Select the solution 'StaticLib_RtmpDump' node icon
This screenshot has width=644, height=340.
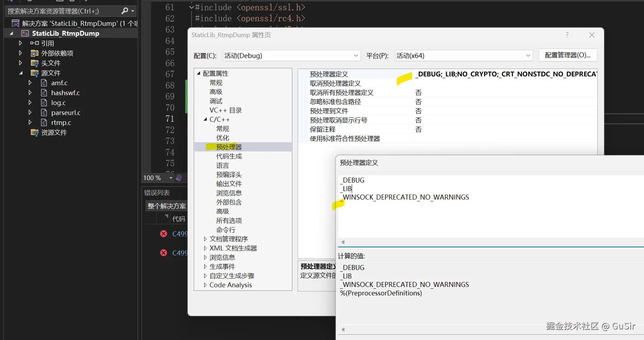point(16,23)
